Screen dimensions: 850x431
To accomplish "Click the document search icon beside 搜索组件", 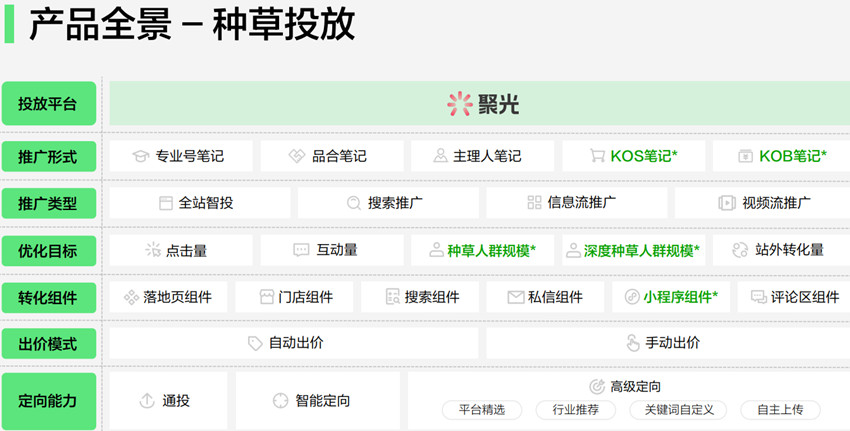I will (x=392, y=297).
